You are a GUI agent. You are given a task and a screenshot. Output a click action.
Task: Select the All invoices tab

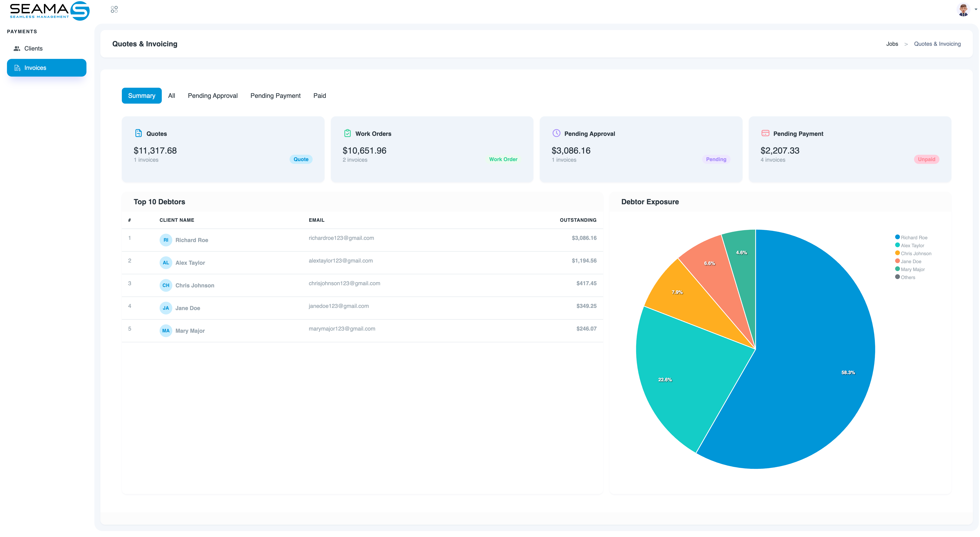pyautogui.click(x=172, y=95)
